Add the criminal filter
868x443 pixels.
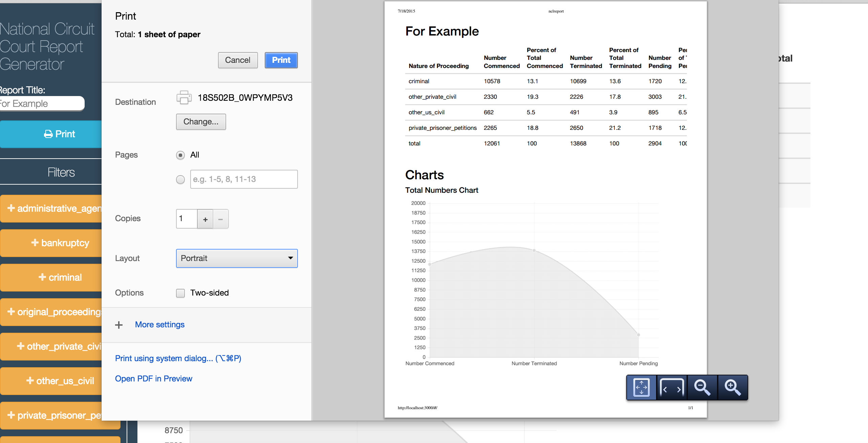click(60, 277)
